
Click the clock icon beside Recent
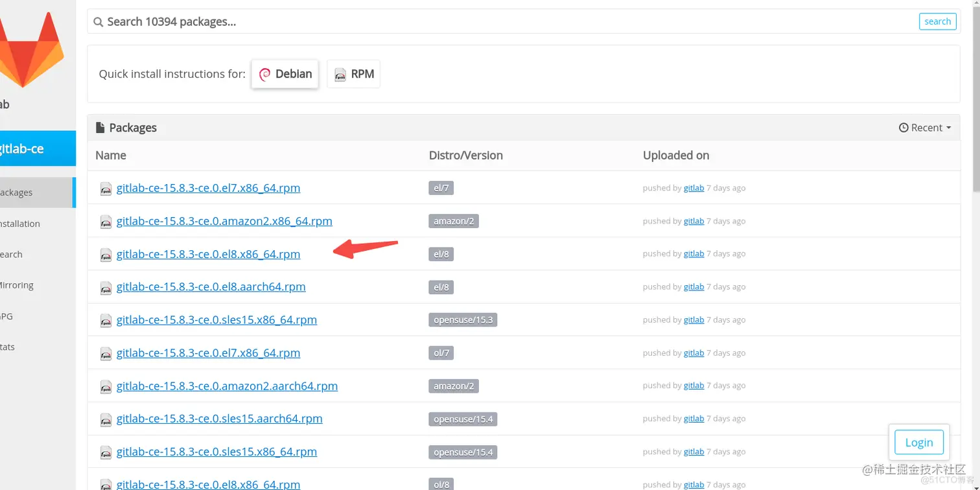[x=904, y=128]
